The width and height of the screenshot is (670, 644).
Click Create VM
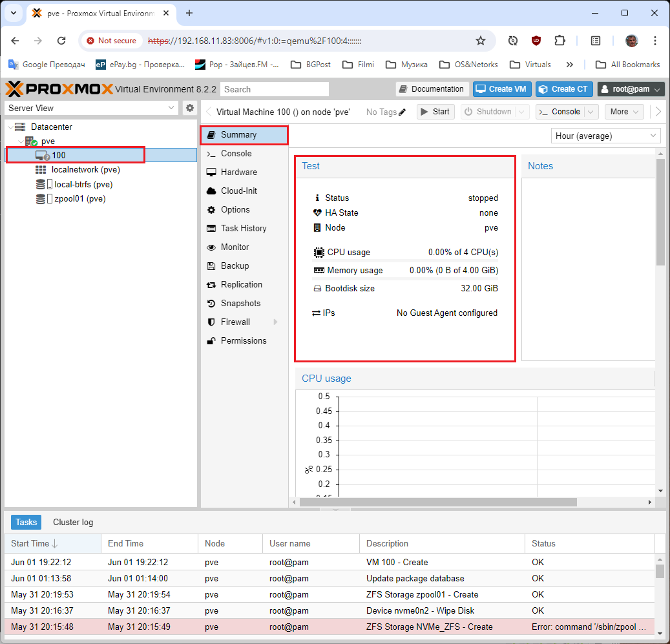[501, 89]
